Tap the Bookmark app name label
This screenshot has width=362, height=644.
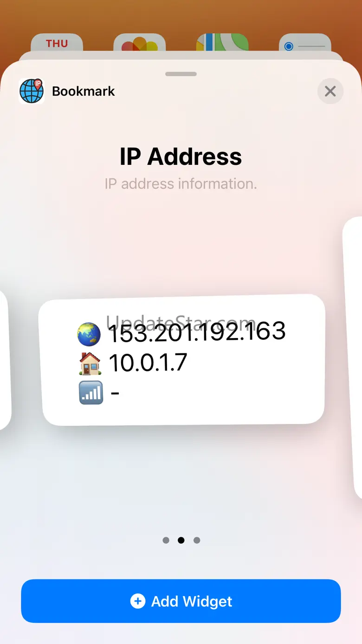84,91
